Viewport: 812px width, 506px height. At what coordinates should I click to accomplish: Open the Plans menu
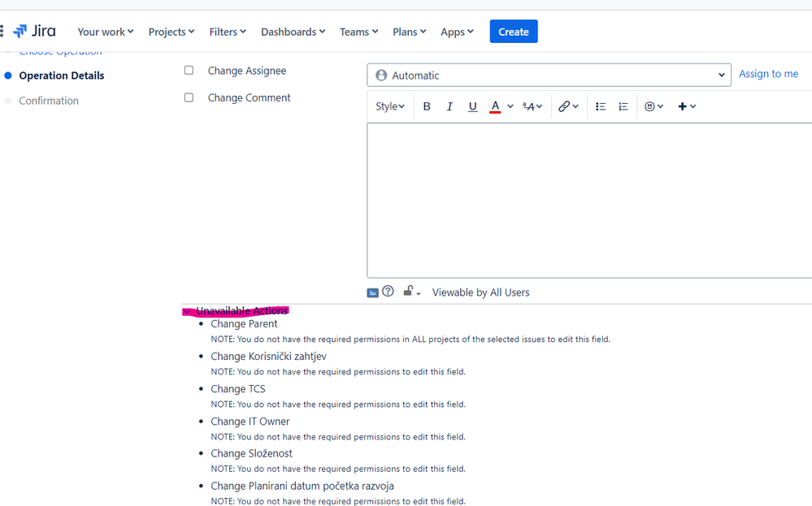coord(409,32)
